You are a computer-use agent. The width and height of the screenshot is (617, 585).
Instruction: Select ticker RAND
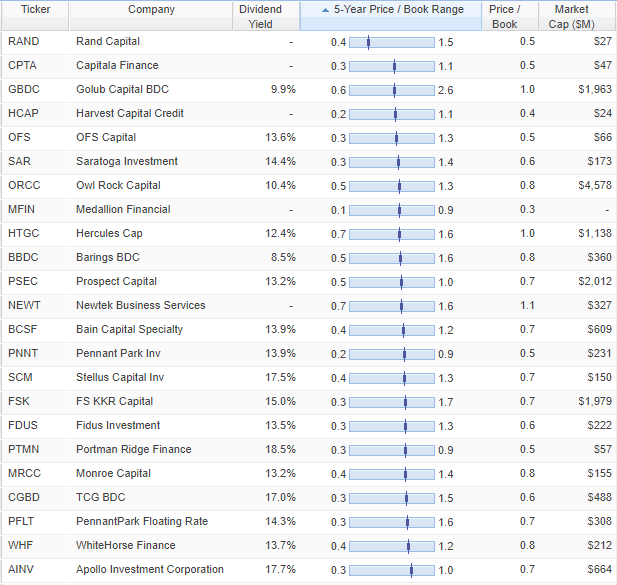point(24,41)
